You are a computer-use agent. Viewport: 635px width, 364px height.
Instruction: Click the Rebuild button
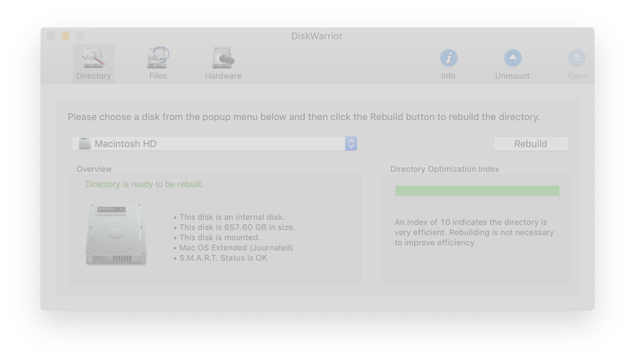click(531, 144)
